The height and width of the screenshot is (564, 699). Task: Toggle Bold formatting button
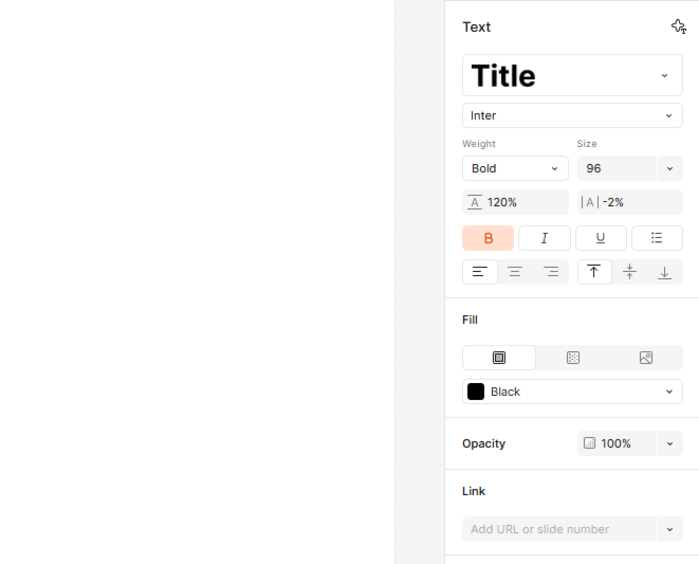pos(488,238)
